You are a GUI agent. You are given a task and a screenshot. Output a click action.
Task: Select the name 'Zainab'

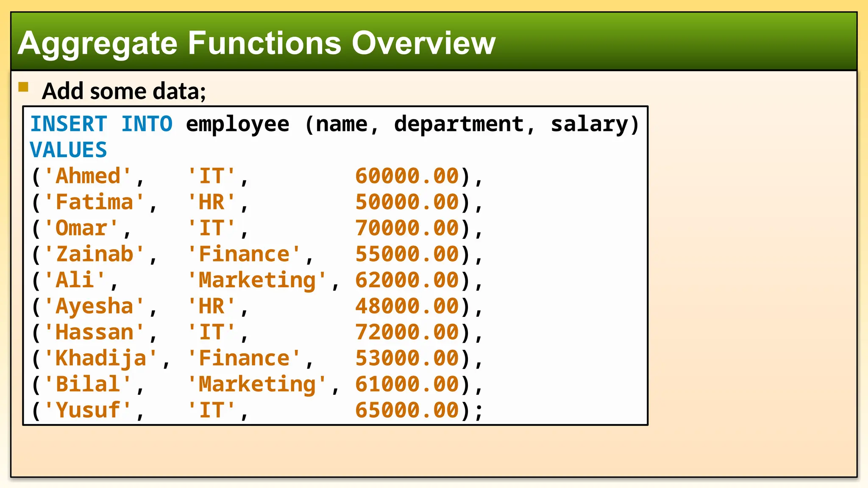[95, 254]
